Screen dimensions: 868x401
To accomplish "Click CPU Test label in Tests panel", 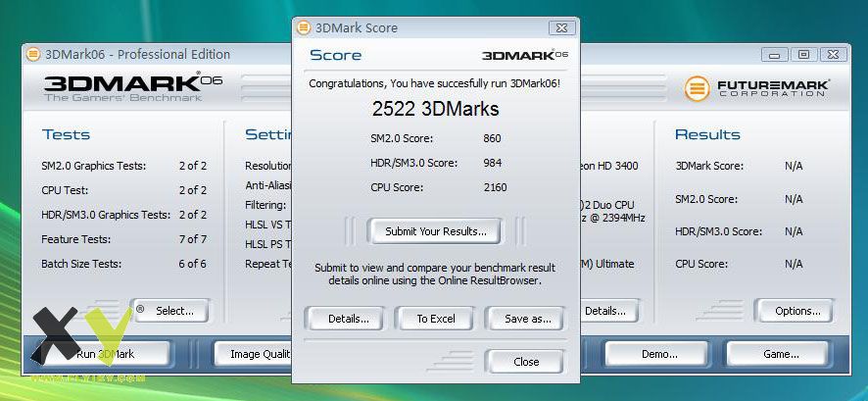I will [x=65, y=190].
